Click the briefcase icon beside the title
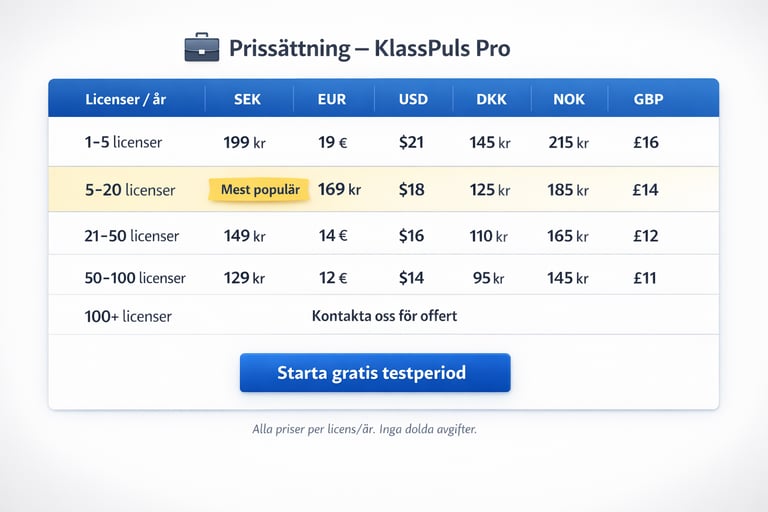The width and height of the screenshot is (768, 512). click(202, 47)
